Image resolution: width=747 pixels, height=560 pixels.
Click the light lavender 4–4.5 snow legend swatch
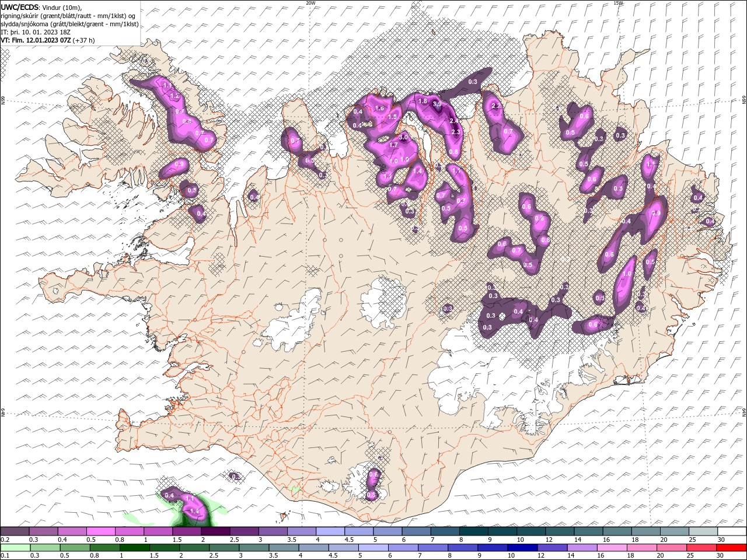click(330, 531)
